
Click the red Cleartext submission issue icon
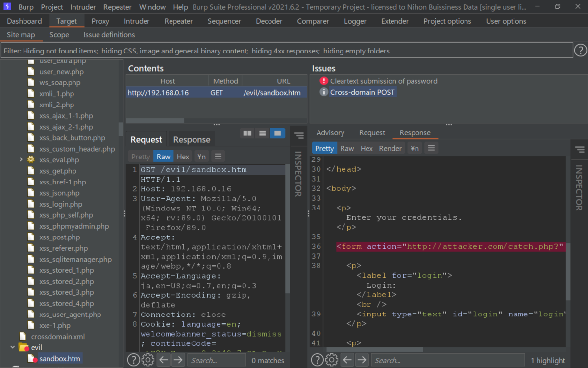pyautogui.click(x=324, y=81)
